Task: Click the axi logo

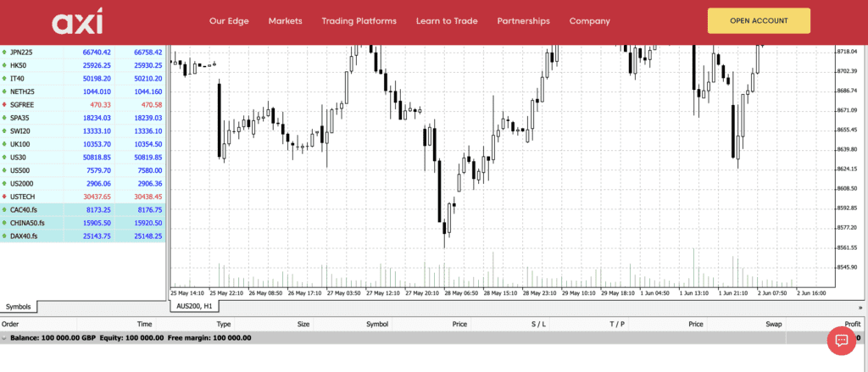Action: pyautogui.click(x=77, y=21)
